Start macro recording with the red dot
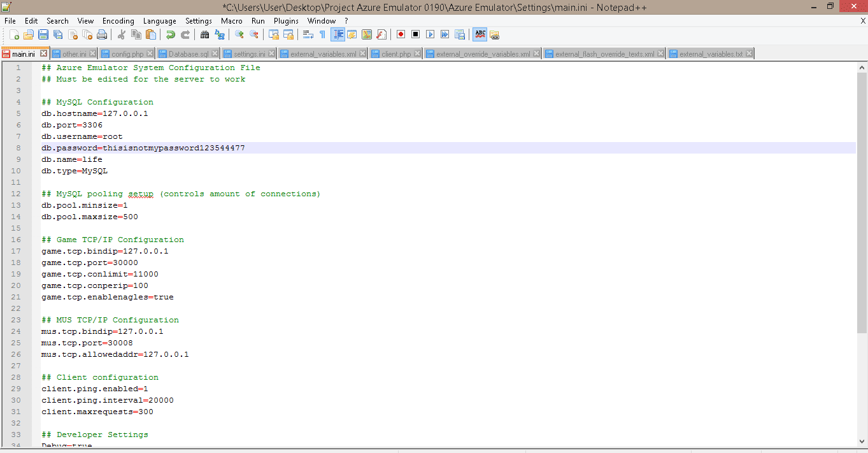868x453 pixels. tap(401, 34)
